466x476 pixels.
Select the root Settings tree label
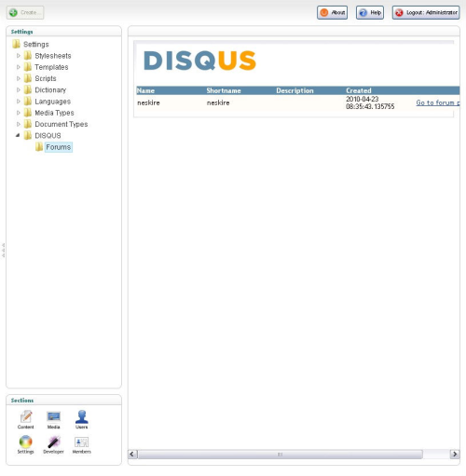point(36,45)
